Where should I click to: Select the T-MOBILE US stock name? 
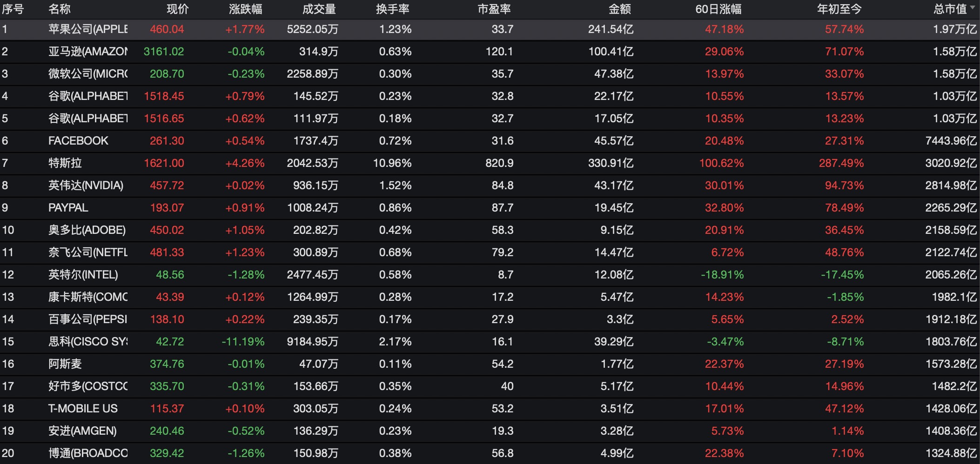[x=83, y=409]
